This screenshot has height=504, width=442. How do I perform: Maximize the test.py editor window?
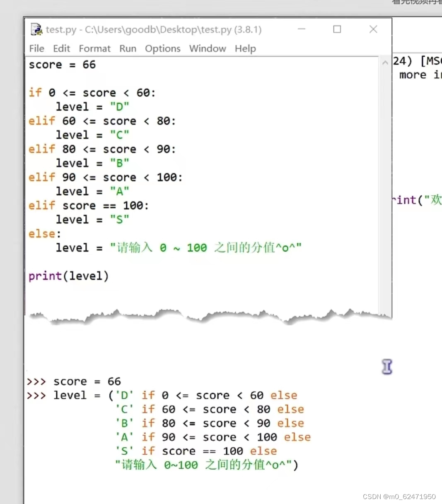pyautogui.click(x=337, y=29)
